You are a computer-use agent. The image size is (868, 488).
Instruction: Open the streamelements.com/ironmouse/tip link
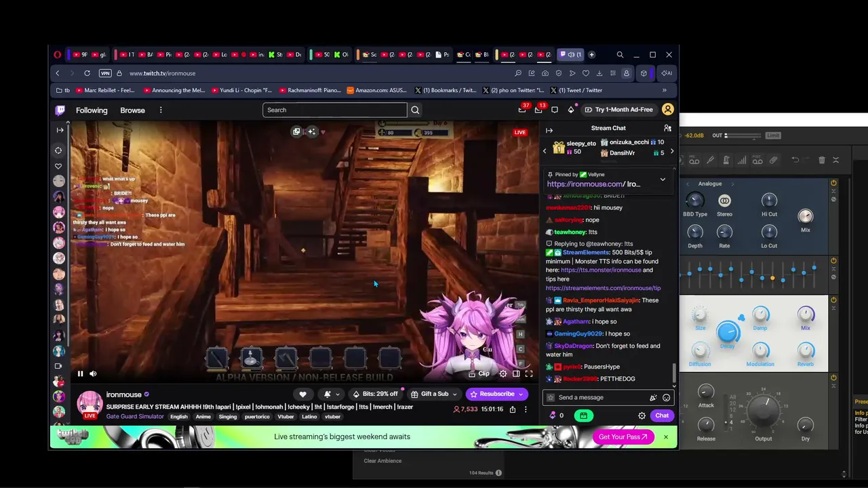point(603,288)
